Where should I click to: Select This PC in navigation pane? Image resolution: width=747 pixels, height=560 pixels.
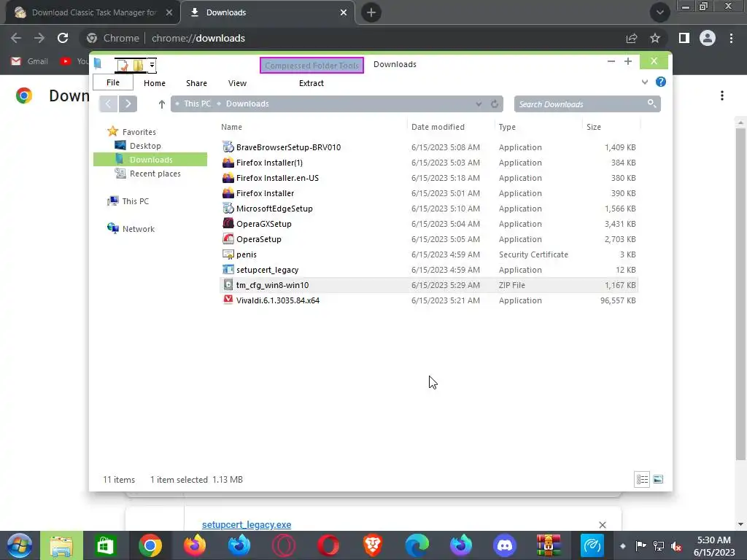point(135,201)
